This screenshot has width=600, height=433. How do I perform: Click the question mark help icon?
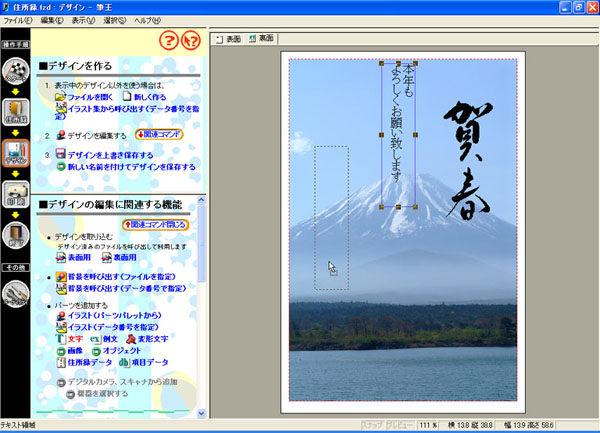168,40
